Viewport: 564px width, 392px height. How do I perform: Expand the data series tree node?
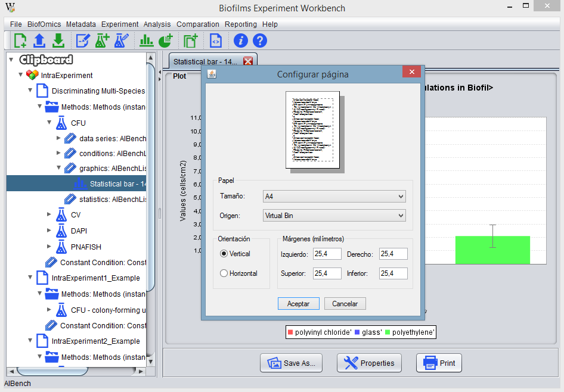tap(58, 138)
